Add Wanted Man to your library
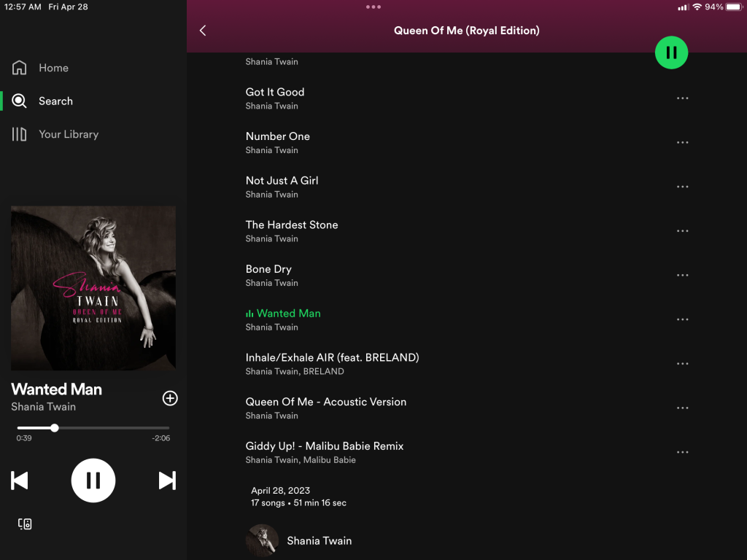Viewport: 747px width, 560px height. coord(169,398)
